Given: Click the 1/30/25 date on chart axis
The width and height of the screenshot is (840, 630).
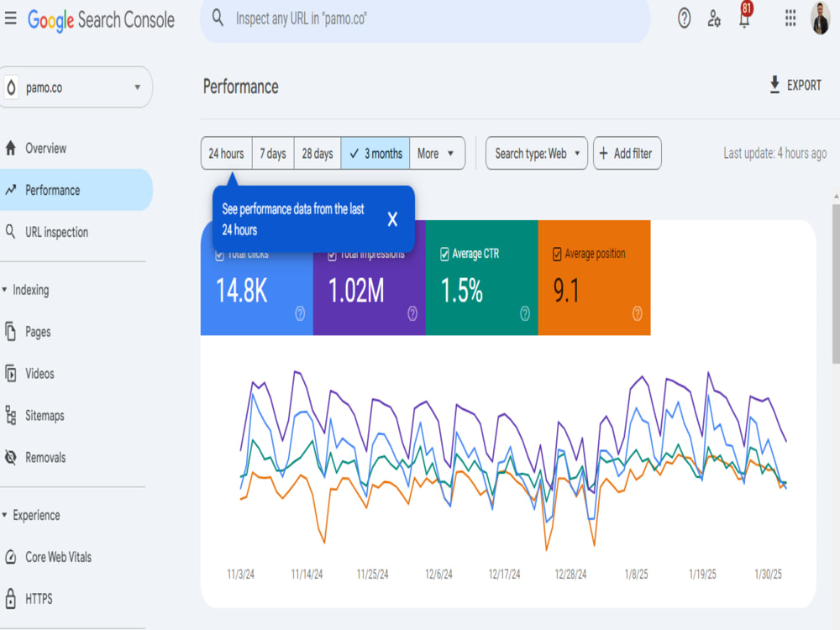Looking at the screenshot, I should (x=768, y=575).
